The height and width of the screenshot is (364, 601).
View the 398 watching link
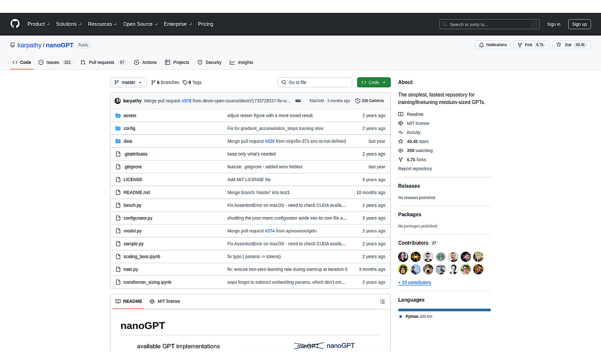click(416, 151)
